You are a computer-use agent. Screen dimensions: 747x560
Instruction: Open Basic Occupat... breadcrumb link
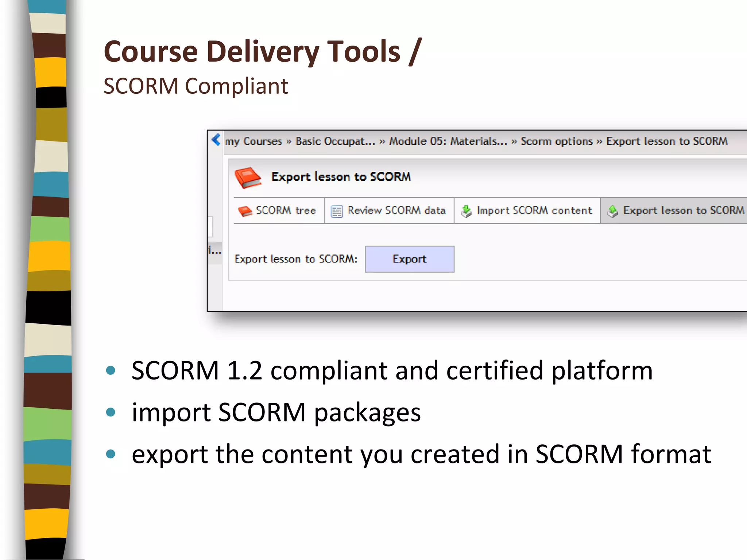[x=335, y=141]
